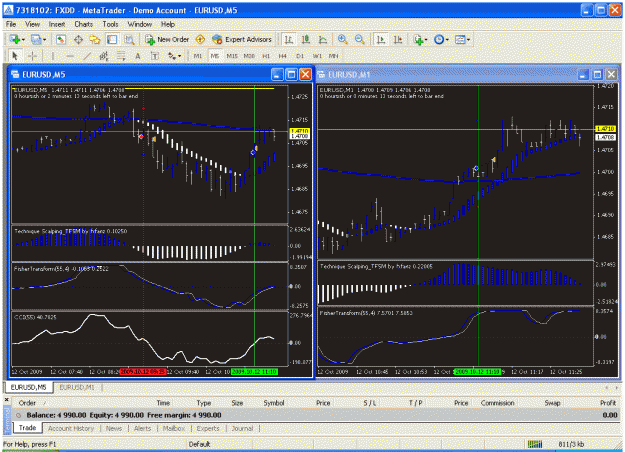Image resolution: width=625 pixels, height=452 pixels.
Task: Sort by the Order column header
Action: pos(27,403)
